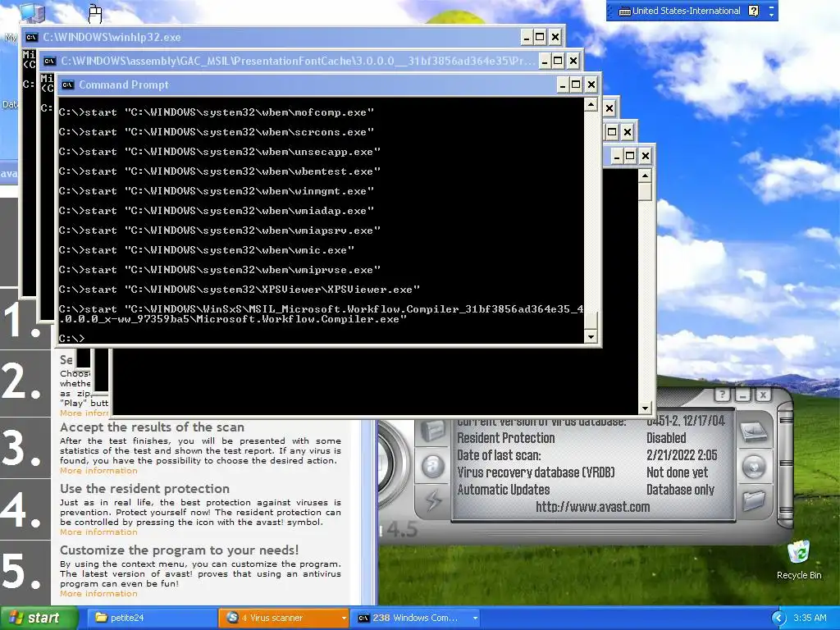Click the language bar help question mark
840x630 pixels.
(x=753, y=11)
